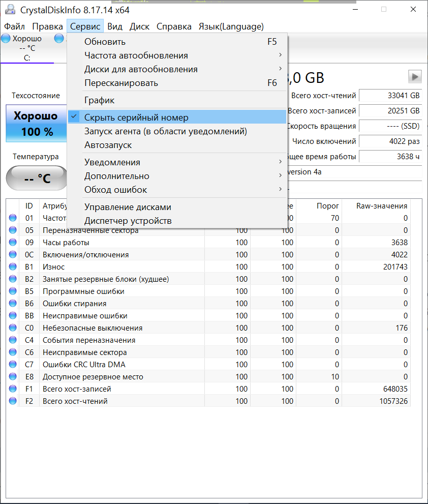Click the status orb of attribute B1
This screenshot has width=428, height=504.
coord(13,267)
